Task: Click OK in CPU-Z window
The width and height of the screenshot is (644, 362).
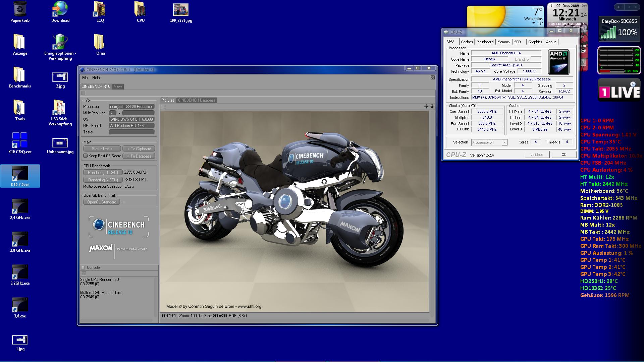Action: click(x=564, y=155)
